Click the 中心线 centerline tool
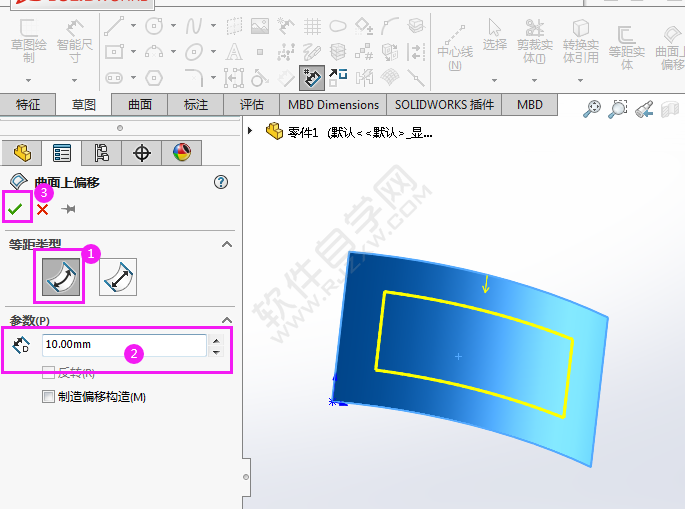685x509 pixels. pos(455,47)
